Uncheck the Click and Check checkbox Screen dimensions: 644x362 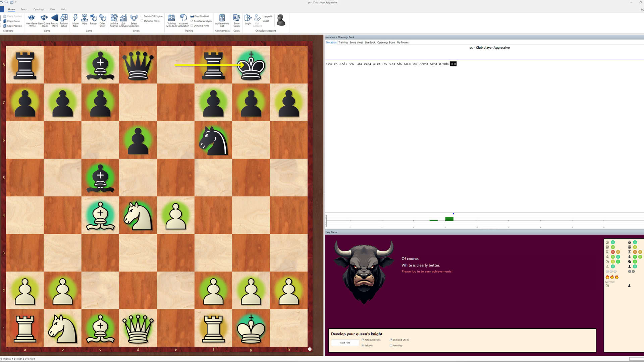pos(391,340)
